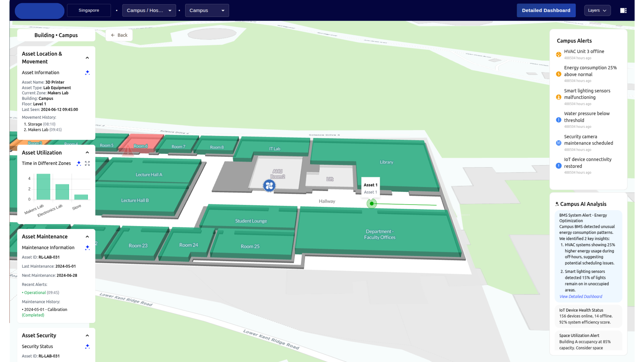Click the AI sparkle icon beside Security Status
This screenshot has width=644, height=362.
click(87, 346)
